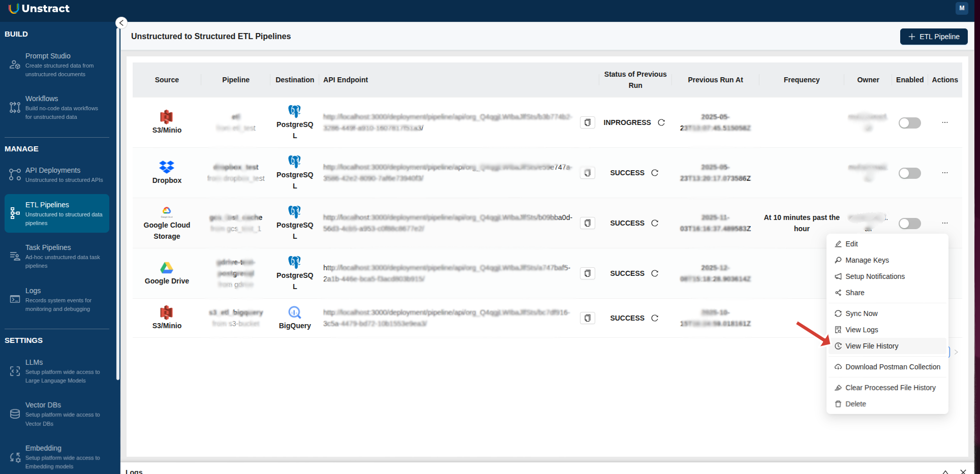Open actions menu for the Google Drive pipeline
This screenshot has height=474, width=980.
[945, 273]
